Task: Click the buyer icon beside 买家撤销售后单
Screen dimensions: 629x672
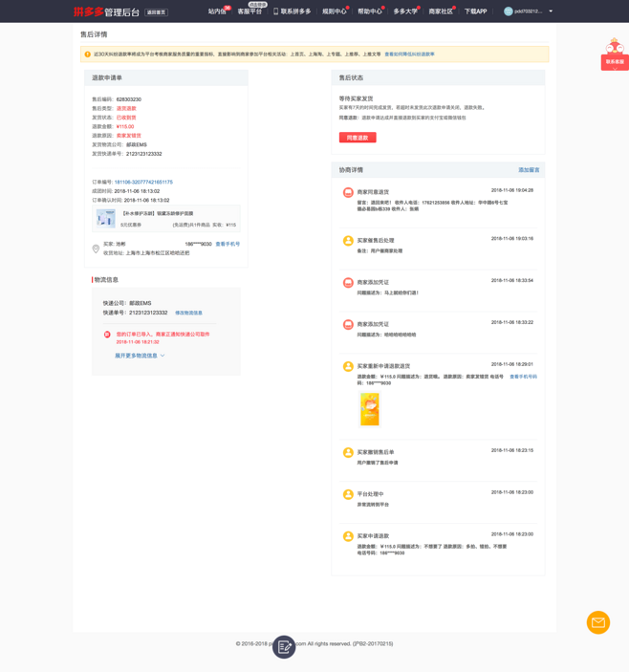Action: click(x=348, y=452)
